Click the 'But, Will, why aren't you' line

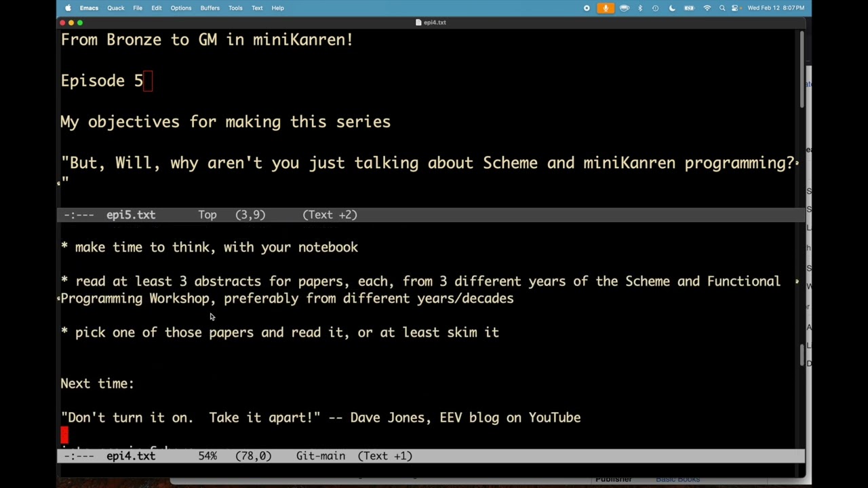click(x=427, y=163)
